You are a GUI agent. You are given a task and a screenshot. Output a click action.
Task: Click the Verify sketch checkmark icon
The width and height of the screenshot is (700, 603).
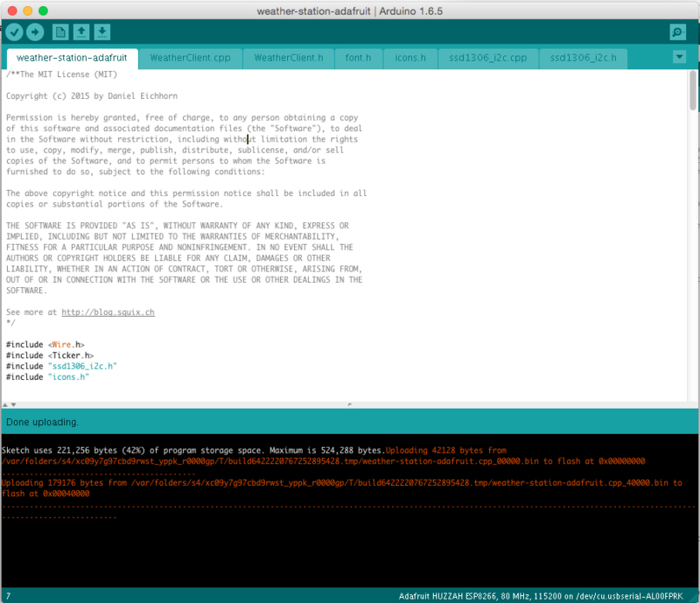click(14, 32)
